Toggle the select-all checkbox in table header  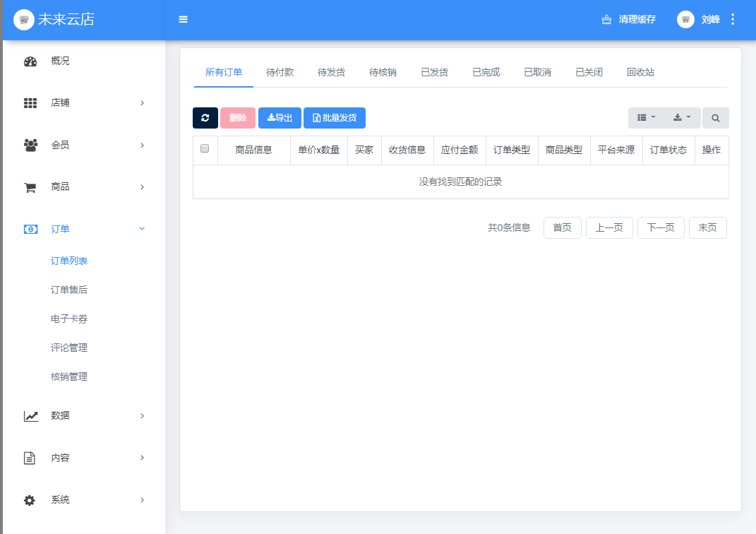(x=205, y=148)
